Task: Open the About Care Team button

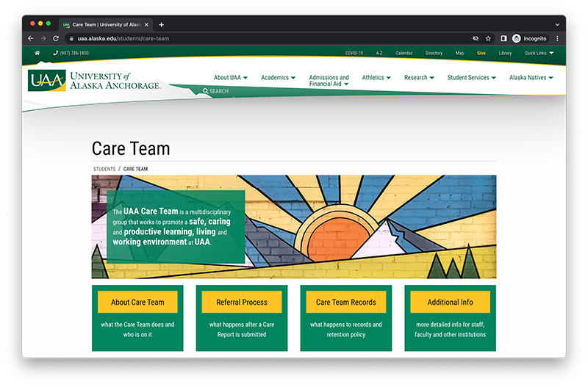Action: tap(137, 302)
